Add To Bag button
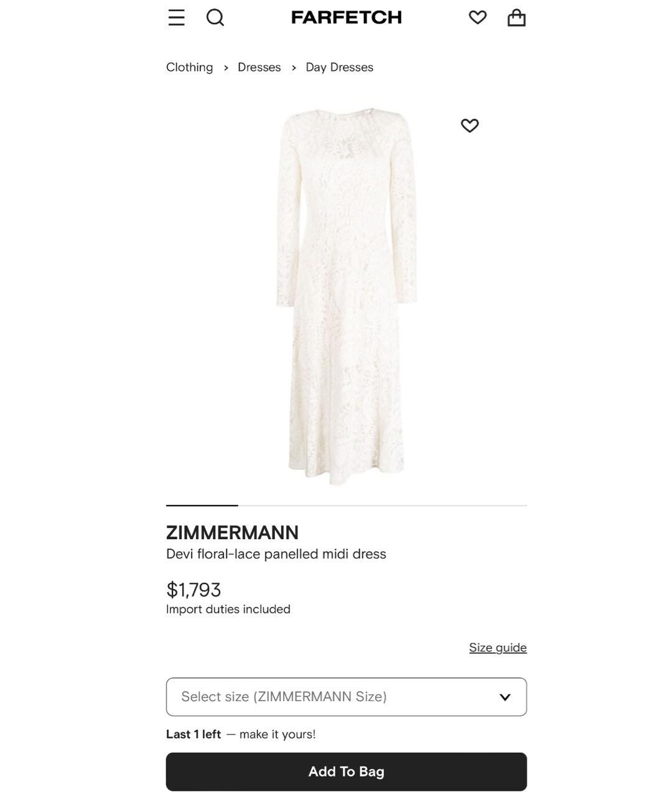Viewport: 672px width, 797px height. tap(347, 772)
